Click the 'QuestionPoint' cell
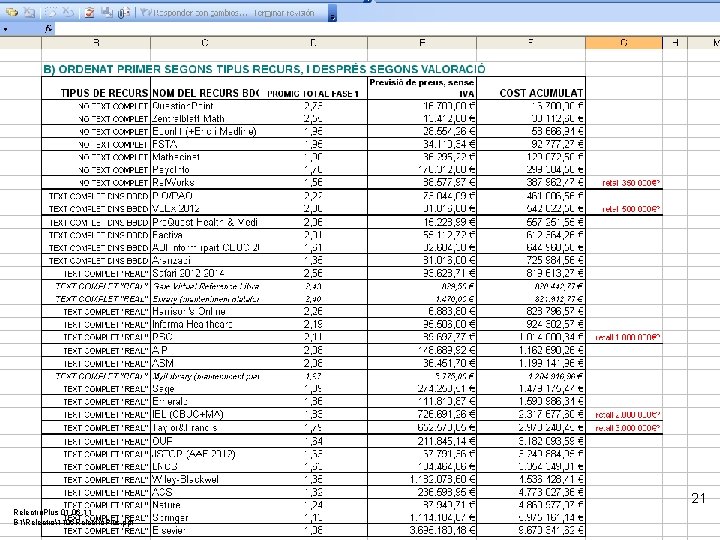Screen dimensions: 720x540 click(205, 106)
